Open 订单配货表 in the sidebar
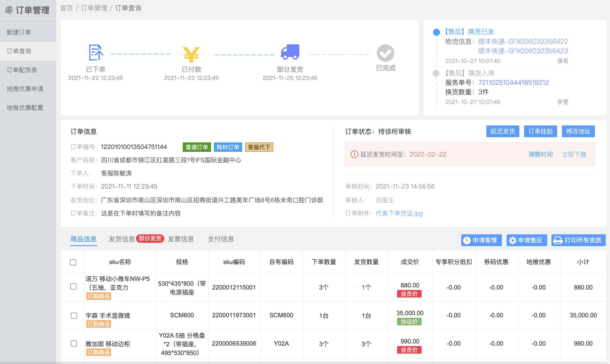Image resolution: width=610 pixels, height=364 pixels. (x=28, y=70)
